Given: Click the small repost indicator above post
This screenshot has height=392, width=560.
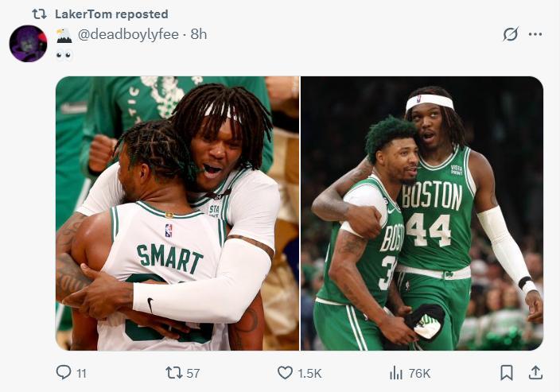Looking at the screenshot, I should 39,14.
